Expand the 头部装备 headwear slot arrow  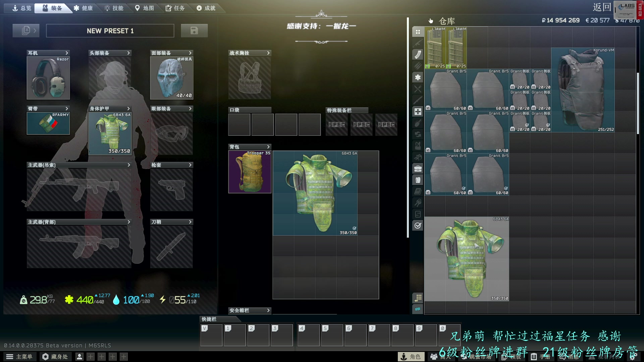pyautogui.click(x=128, y=53)
